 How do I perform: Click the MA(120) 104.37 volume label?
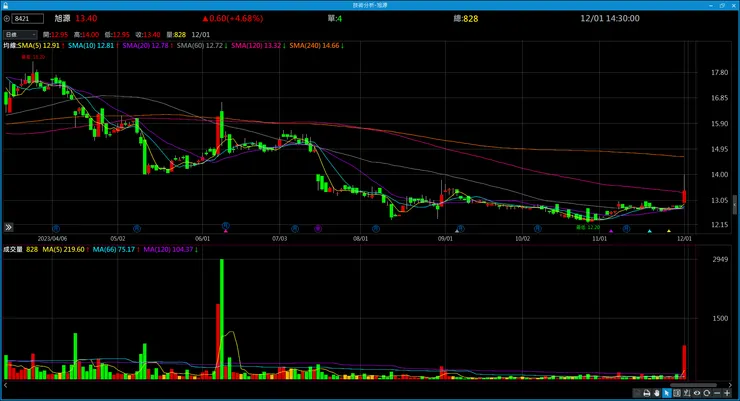tap(170, 250)
